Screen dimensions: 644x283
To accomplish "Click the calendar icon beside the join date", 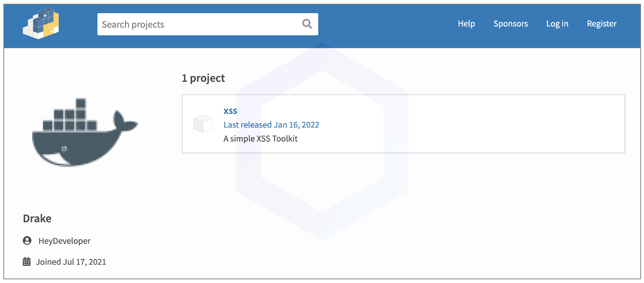I will [x=26, y=261].
